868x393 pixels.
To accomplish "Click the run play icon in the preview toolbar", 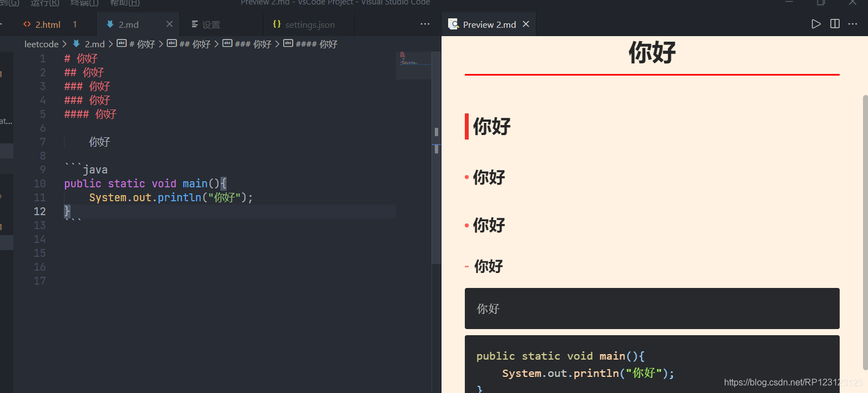I will (x=816, y=24).
